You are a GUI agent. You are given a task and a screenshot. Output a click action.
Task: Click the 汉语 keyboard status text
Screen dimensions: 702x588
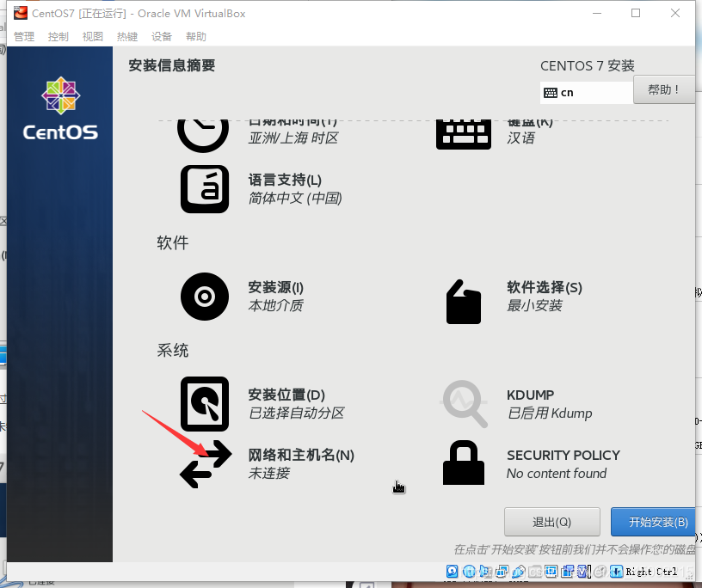coord(520,138)
